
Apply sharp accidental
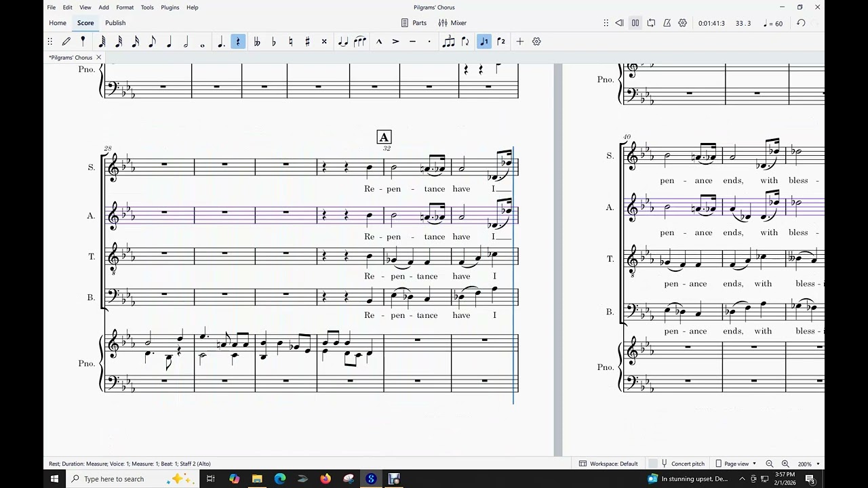click(307, 41)
